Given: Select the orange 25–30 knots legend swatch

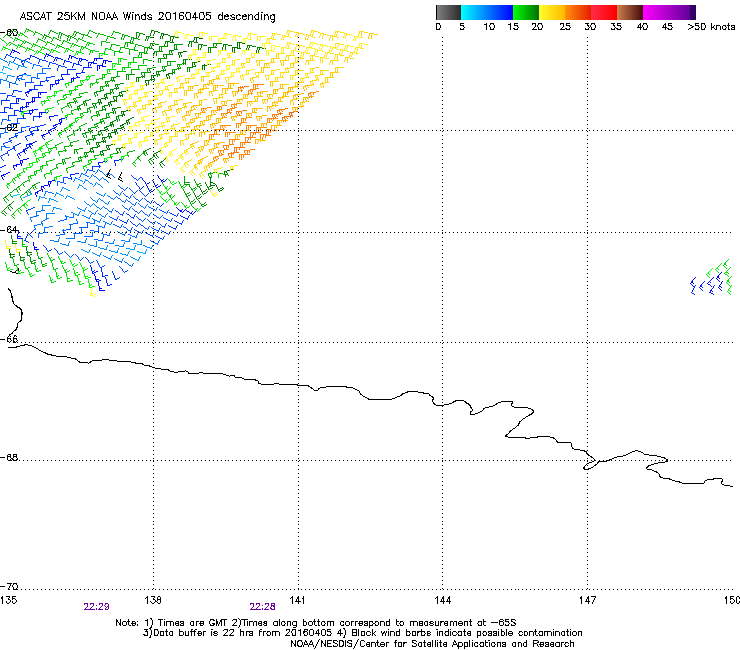Looking at the screenshot, I should tap(578, 12).
